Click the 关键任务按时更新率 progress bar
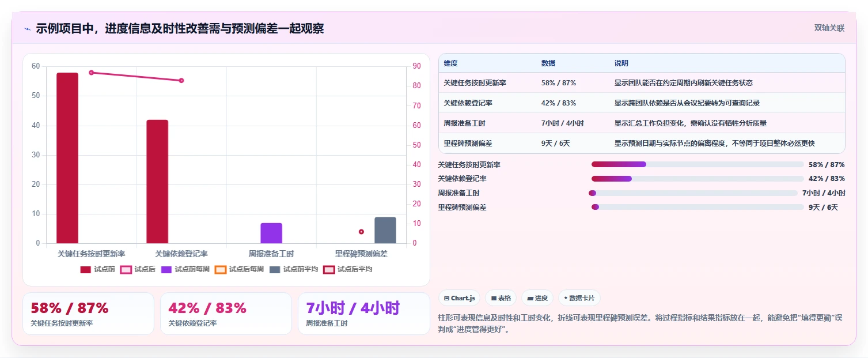This screenshot has height=358, width=868. (698, 164)
